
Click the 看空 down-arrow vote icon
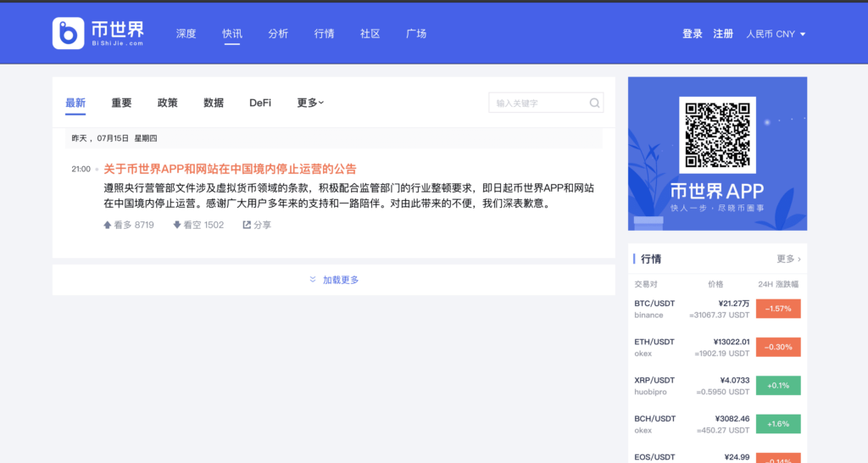(x=177, y=225)
